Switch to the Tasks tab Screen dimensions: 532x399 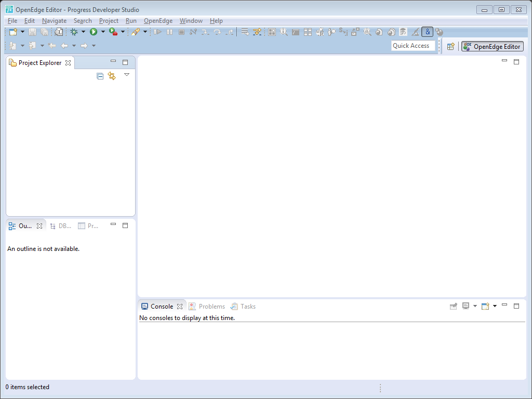pos(243,307)
